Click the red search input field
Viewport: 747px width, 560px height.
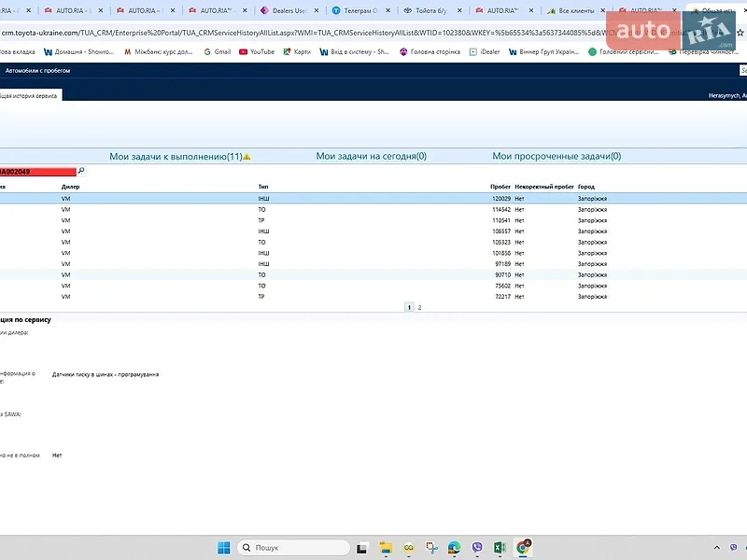(37, 172)
